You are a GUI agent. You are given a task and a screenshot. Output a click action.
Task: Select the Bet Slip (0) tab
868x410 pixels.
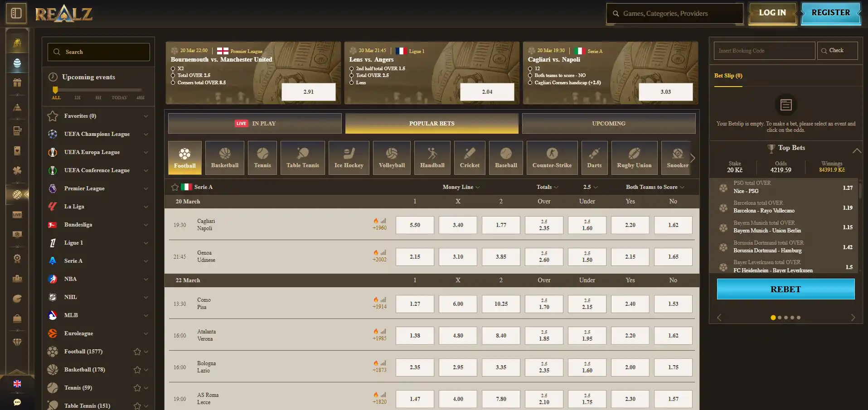tap(728, 76)
